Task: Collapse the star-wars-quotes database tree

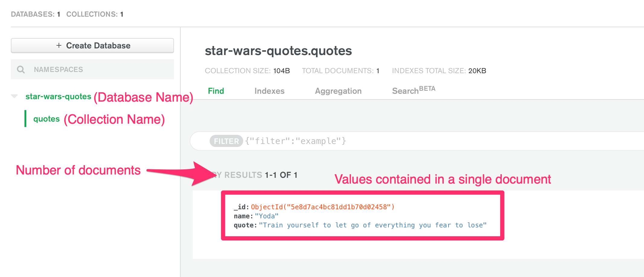Action: point(14,96)
